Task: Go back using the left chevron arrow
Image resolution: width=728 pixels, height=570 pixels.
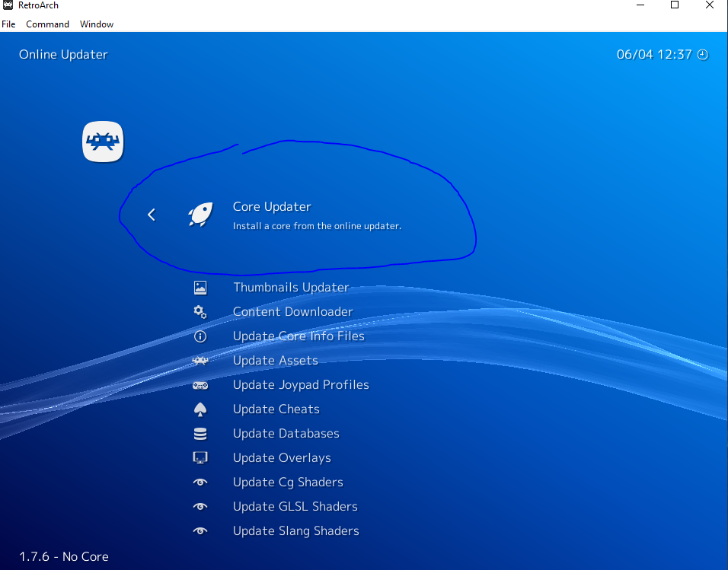Action: 152,215
